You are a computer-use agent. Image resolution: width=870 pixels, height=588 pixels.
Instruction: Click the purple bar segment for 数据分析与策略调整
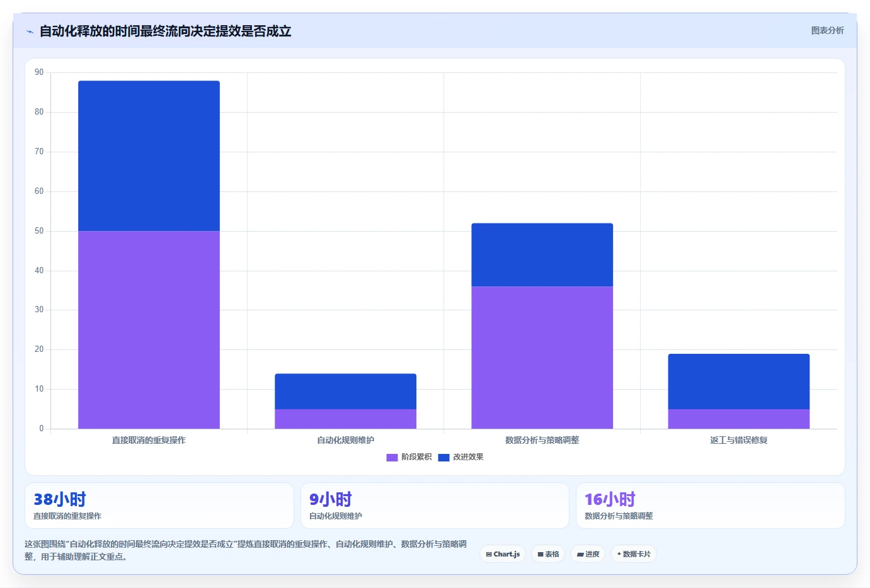point(542,358)
